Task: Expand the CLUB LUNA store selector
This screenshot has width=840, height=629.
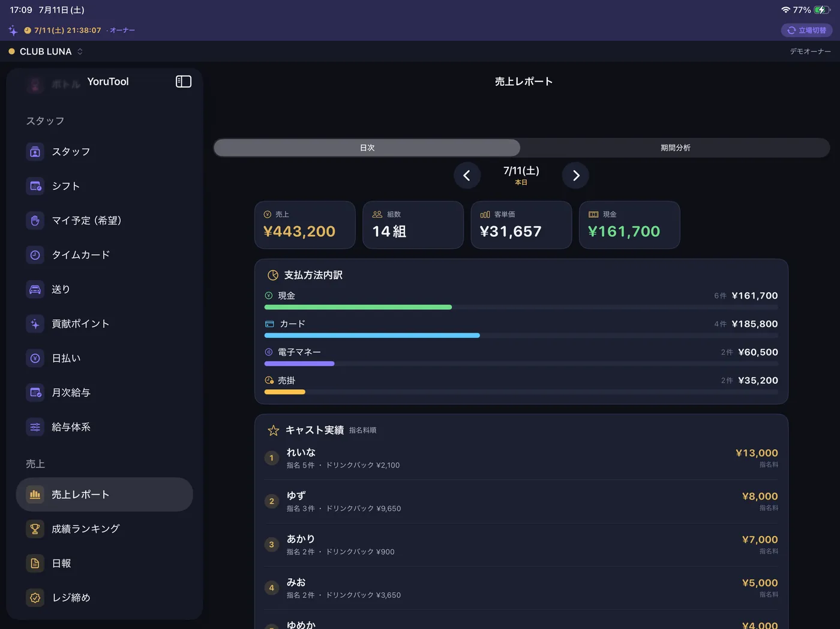Action: (46, 52)
